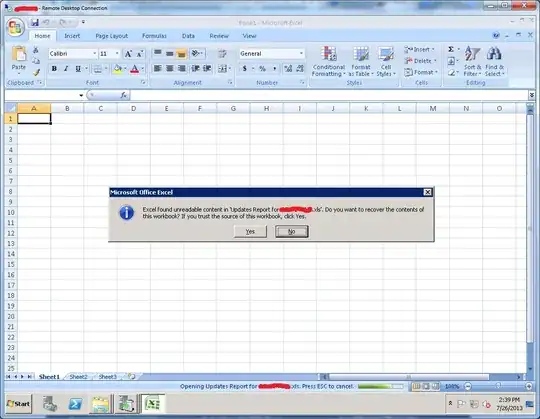Click No in the Excel dialog

pyautogui.click(x=292, y=231)
